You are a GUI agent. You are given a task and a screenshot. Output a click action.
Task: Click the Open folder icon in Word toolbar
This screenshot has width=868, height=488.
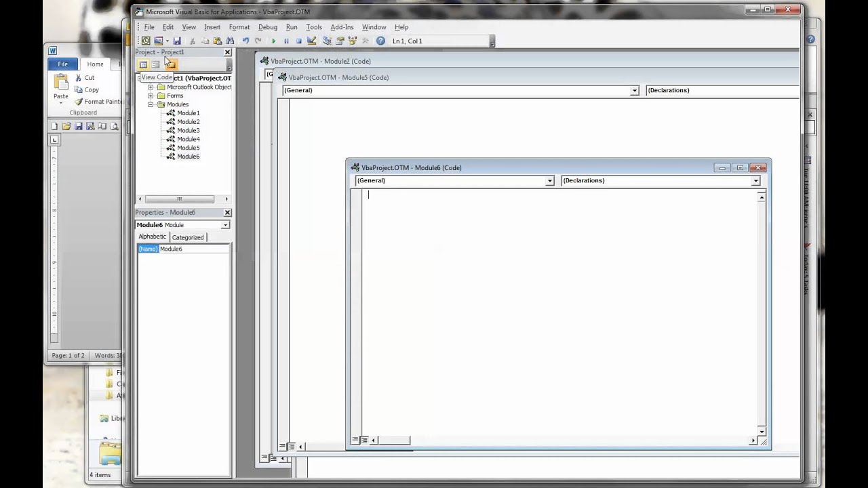coord(66,126)
